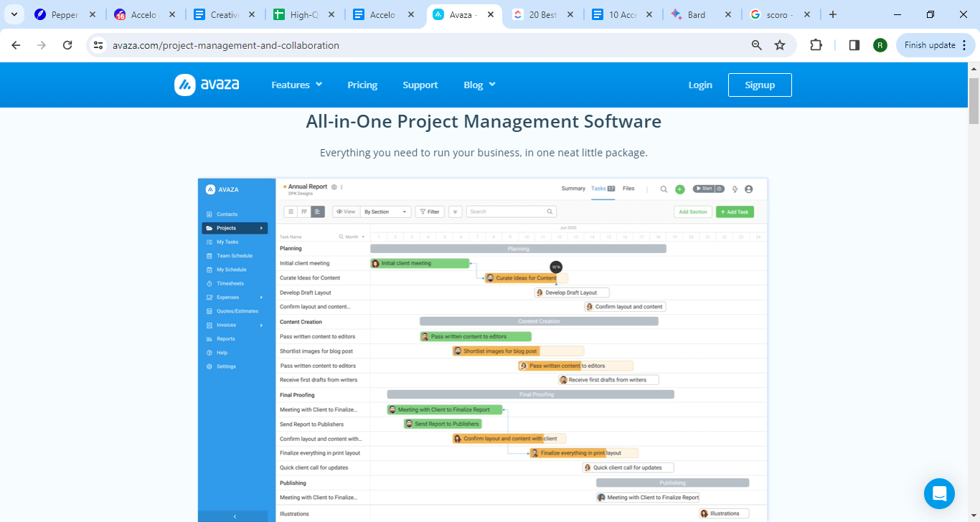
Task: Collapse the app sidebar with bottom chevron
Action: click(236, 516)
